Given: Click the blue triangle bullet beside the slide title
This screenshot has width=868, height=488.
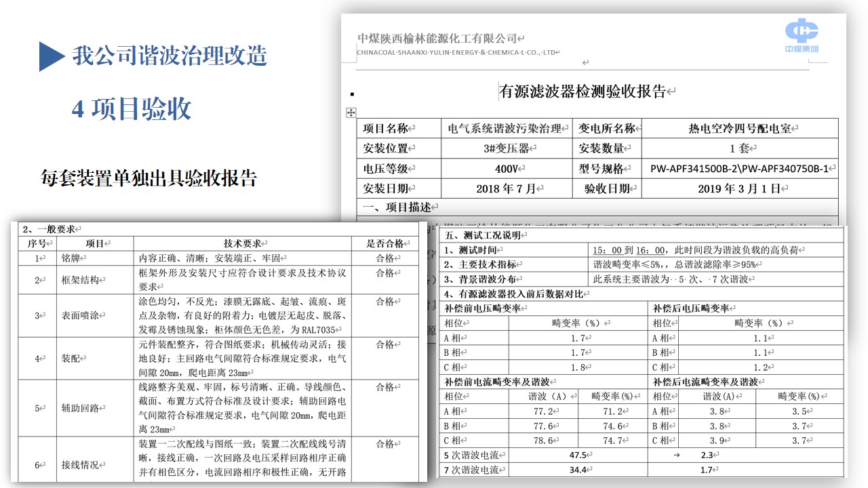Looking at the screenshot, I should pos(51,56).
